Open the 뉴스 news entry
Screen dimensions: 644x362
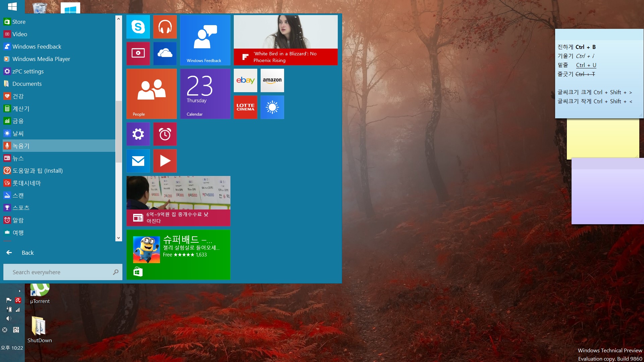coord(59,158)
